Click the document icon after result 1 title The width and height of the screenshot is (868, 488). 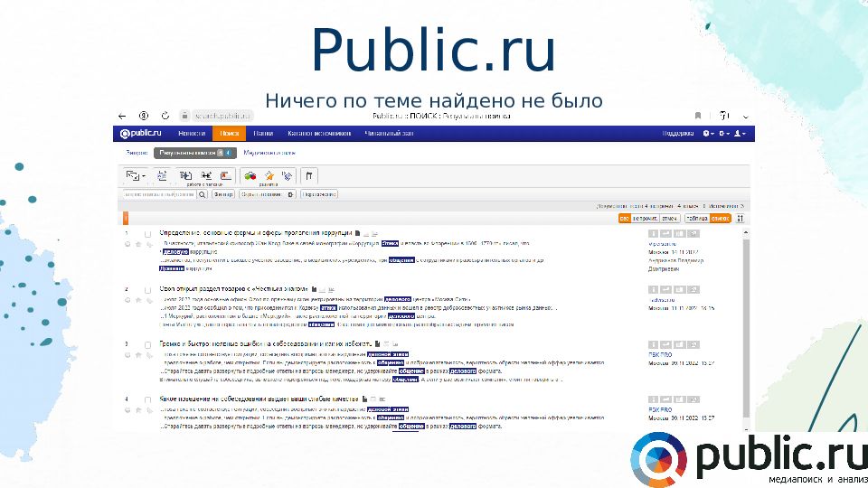click(x=358, y=233)
